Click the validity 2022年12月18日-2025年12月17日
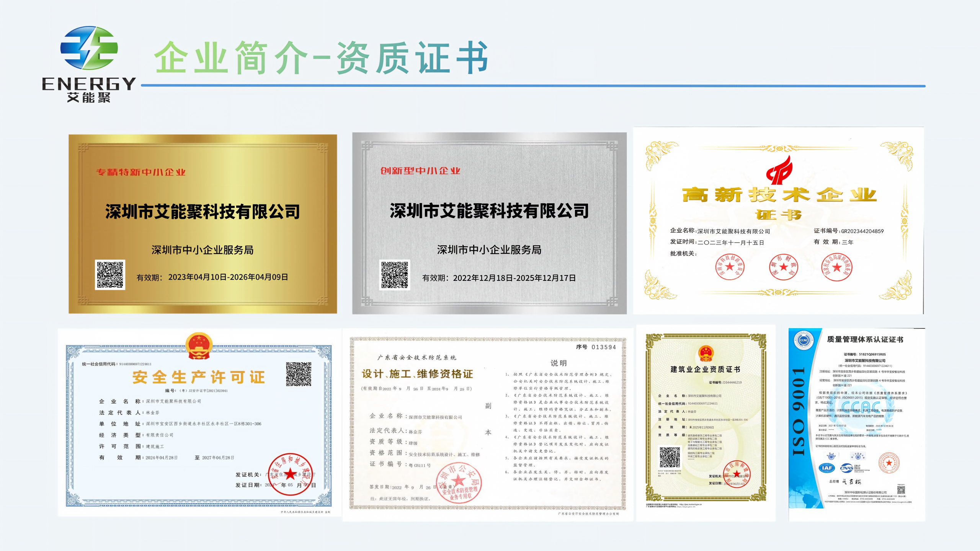The height and width of the screenshot is (551, 980). [x=514, y=278]
